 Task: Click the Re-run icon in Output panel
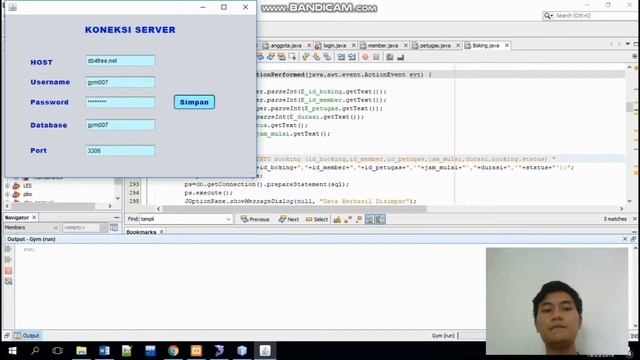tap(8, 249)
